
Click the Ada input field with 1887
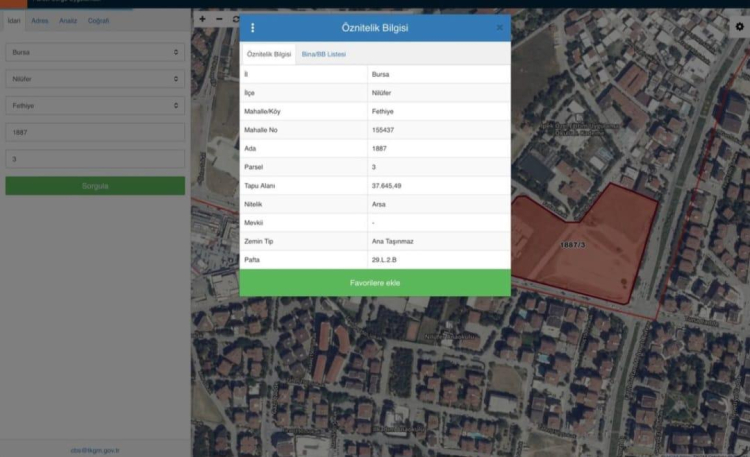coord(94,132)
